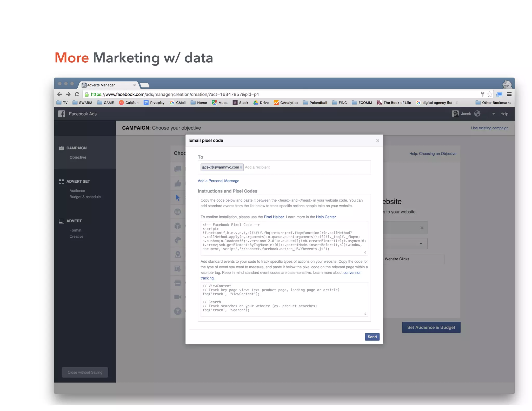Select Budget & schedule in the sidebar
Screen dimensions: 532x411
[x=85, y=197]
